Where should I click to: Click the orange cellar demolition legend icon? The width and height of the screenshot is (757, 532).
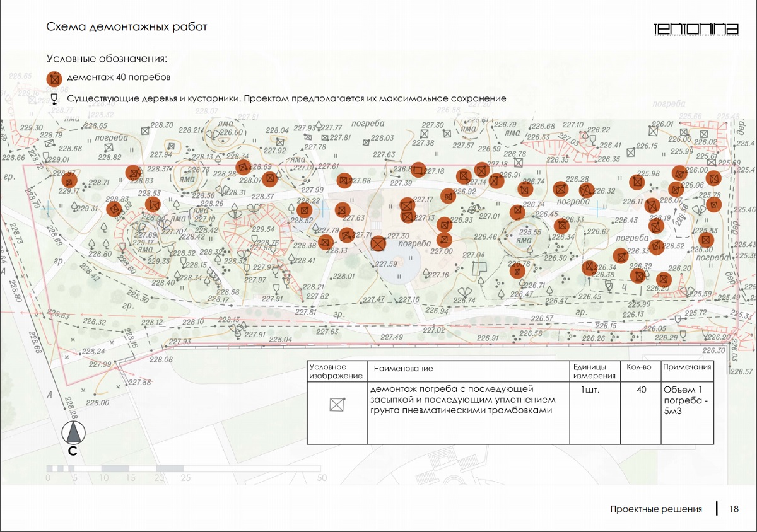tap(55, 79)
